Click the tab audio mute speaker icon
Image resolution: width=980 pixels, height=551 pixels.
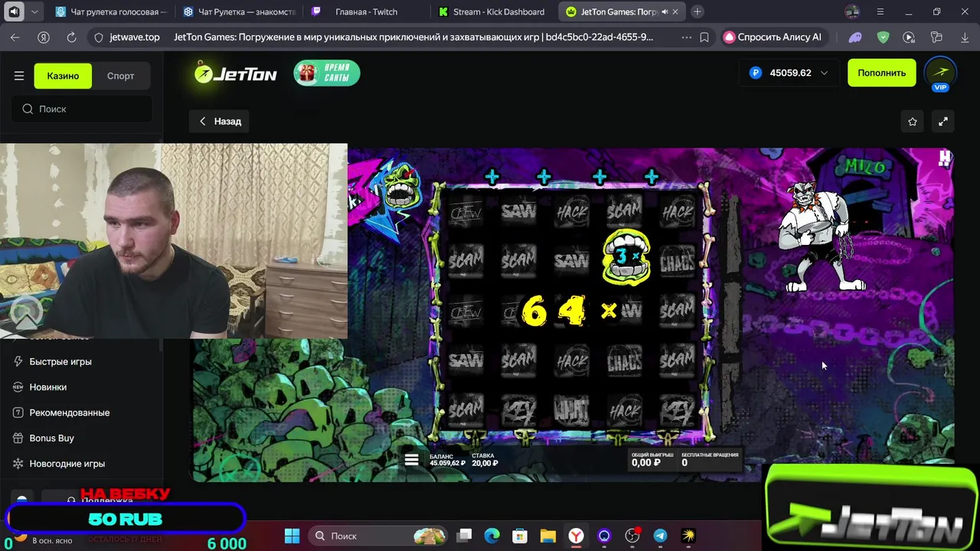click(x=665, y=11)
